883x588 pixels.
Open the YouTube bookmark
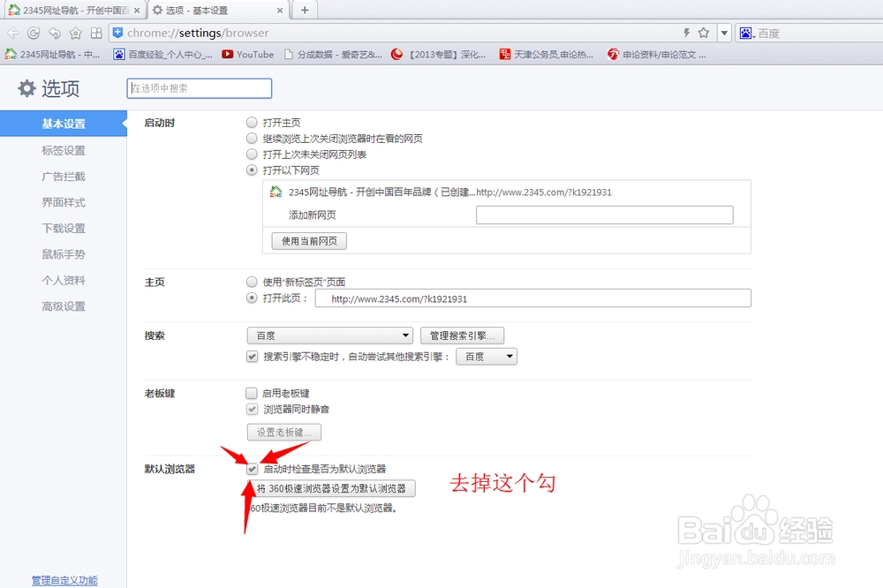click(248, 54)
